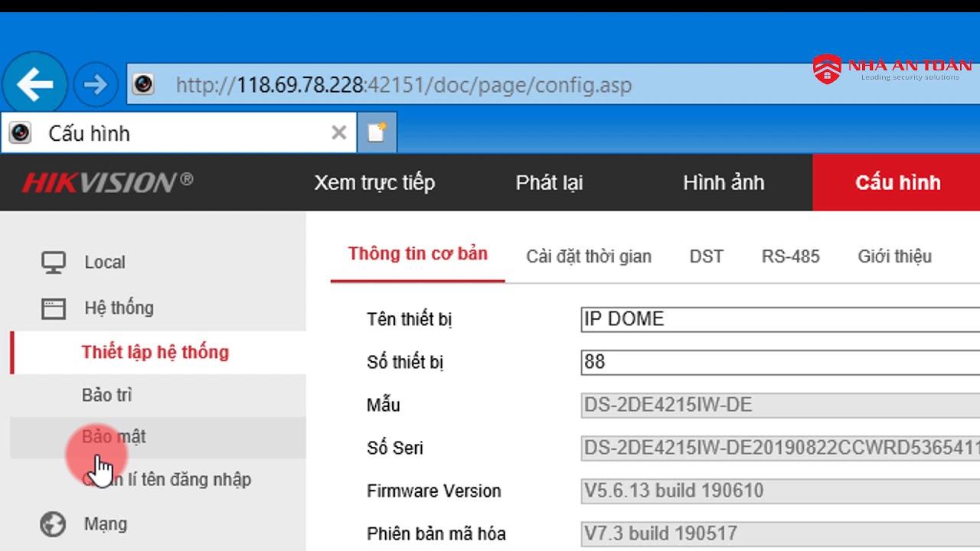Select Local in the sidebar
The image size is (980, 551).
click(x=105, y=262)
